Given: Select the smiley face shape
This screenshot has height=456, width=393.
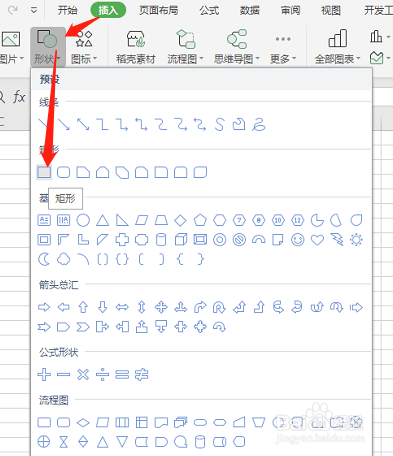Looking at the screenshot, I should point(297,240).
